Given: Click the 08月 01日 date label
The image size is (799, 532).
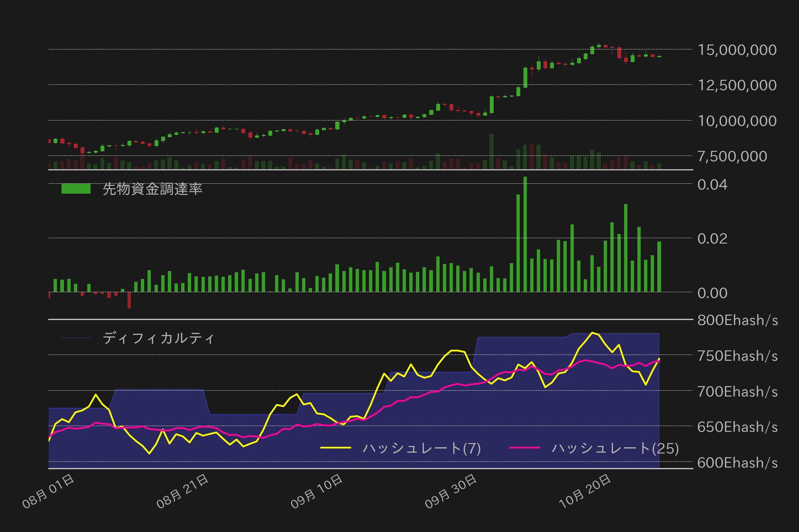Looking at the screenshot, I should [49, 491].
